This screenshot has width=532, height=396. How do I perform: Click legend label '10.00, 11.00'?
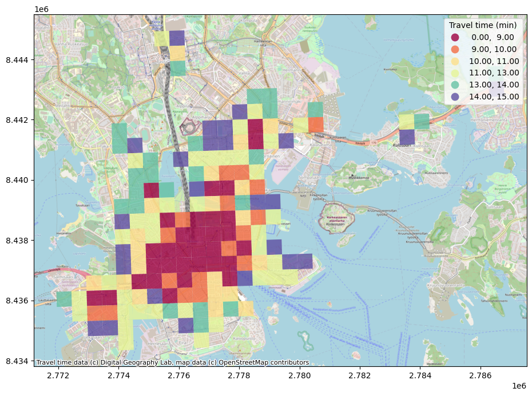click(x=494, y=61)
